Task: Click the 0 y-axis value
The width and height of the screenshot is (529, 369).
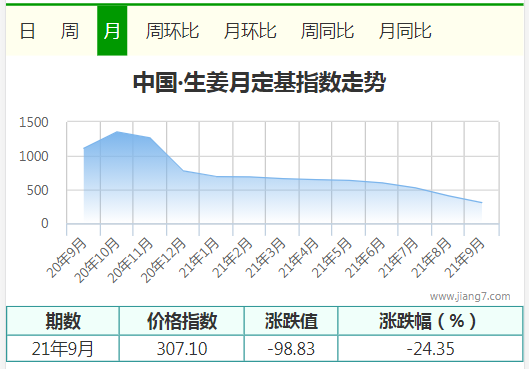Action: [45, 224]
